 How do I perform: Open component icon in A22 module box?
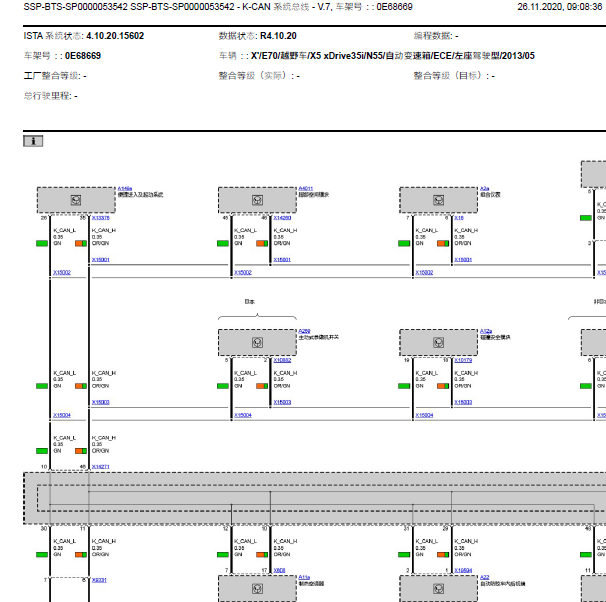pyautogui.click(x=438, y=588)
